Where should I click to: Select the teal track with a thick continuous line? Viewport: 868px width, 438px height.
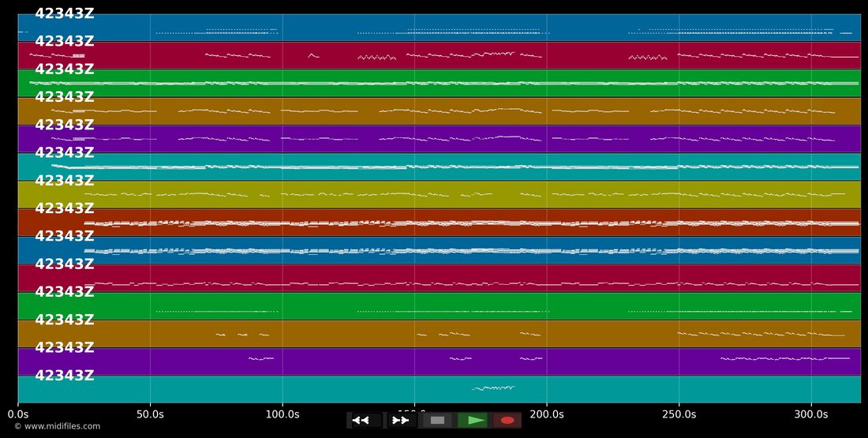[x=439, y=167]
